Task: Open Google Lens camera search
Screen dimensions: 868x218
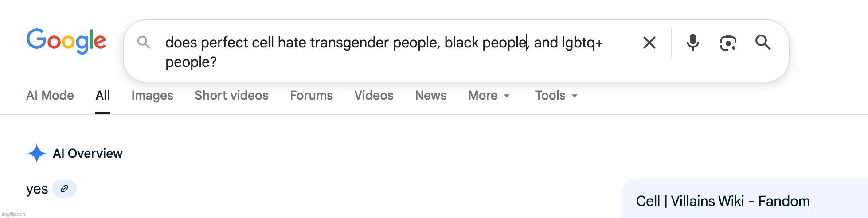Action: point(728,43)
